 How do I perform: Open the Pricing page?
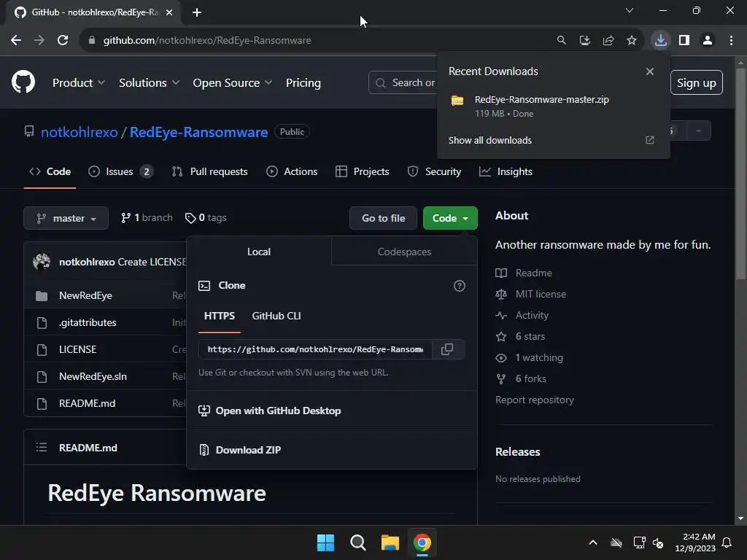303,82
